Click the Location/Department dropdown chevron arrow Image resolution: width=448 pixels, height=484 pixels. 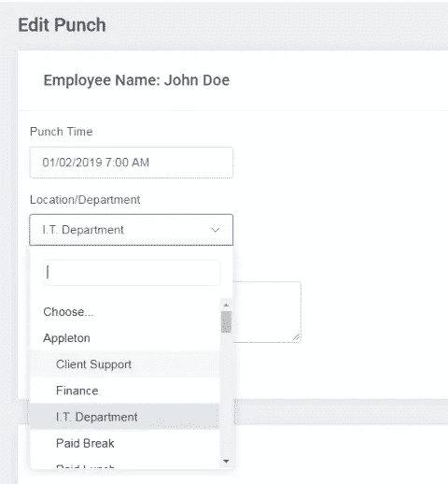[x=216, y=230]
